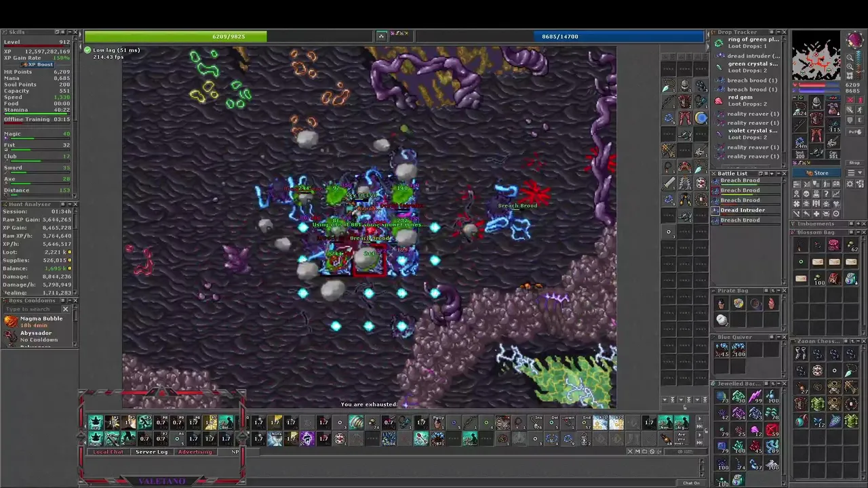Click Abyssador boss cooldown entry
Viewport: 868px width, 488px height.
coord(37,336)
